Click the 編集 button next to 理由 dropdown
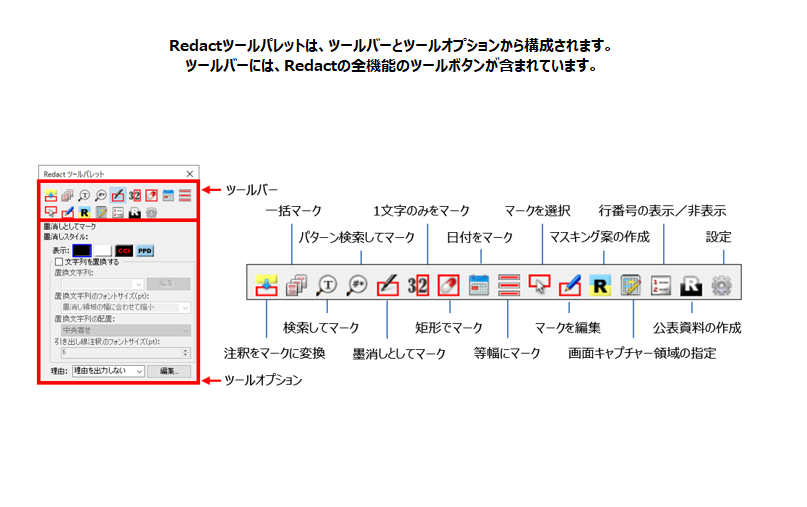This screenshot has width=807, height=507. click(169, 371)
